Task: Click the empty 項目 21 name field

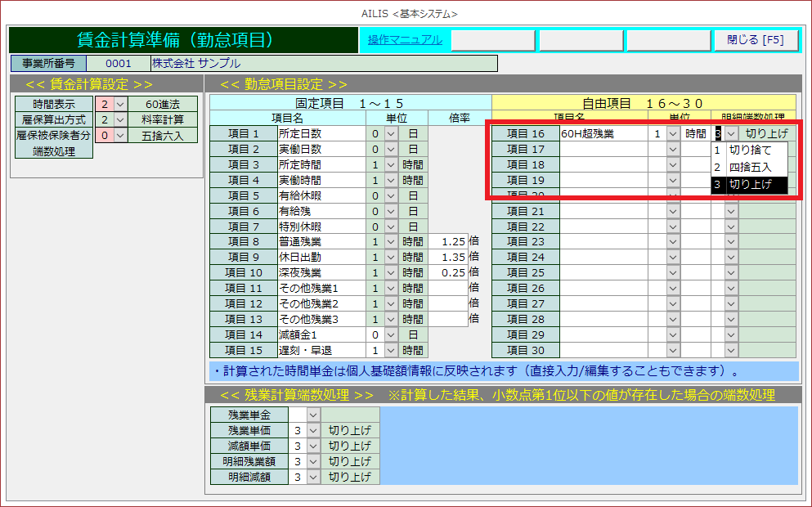Action: pos(602,212)
